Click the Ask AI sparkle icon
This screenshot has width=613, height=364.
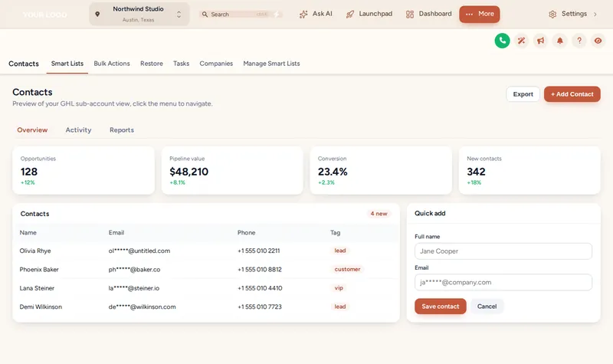coord(303,15)
